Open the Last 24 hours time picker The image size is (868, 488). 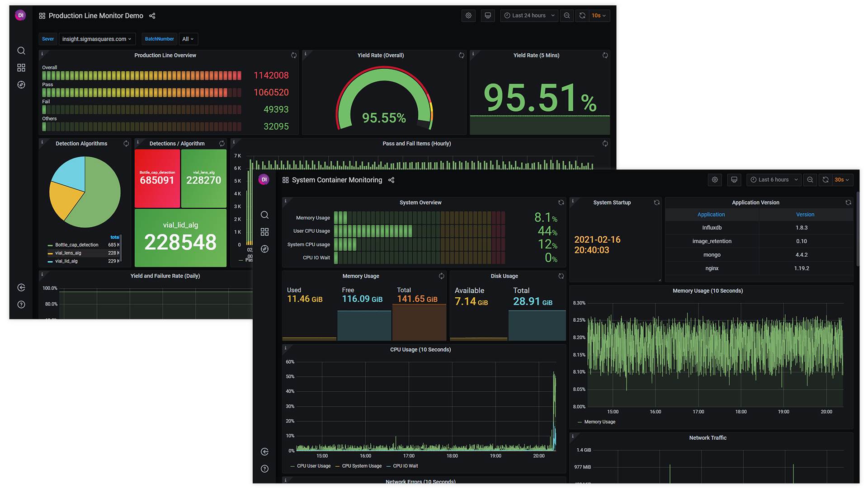pos(529,15)
